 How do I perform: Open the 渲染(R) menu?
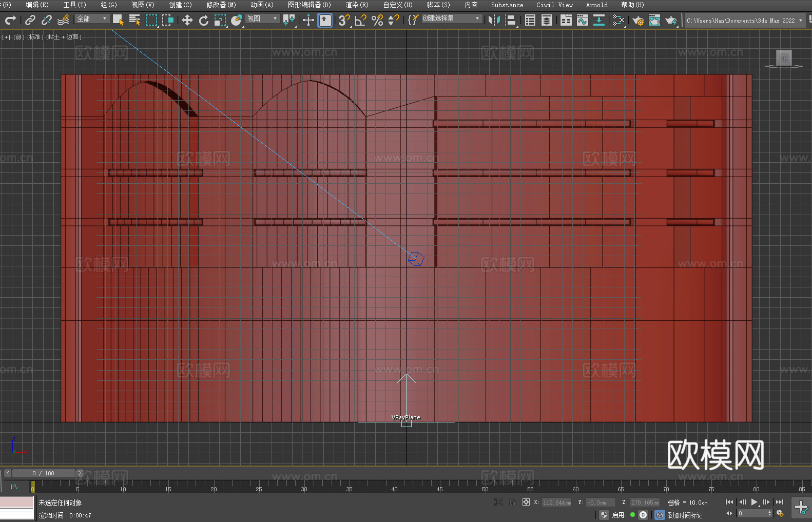pyautogui.click(x=357, y=5)
